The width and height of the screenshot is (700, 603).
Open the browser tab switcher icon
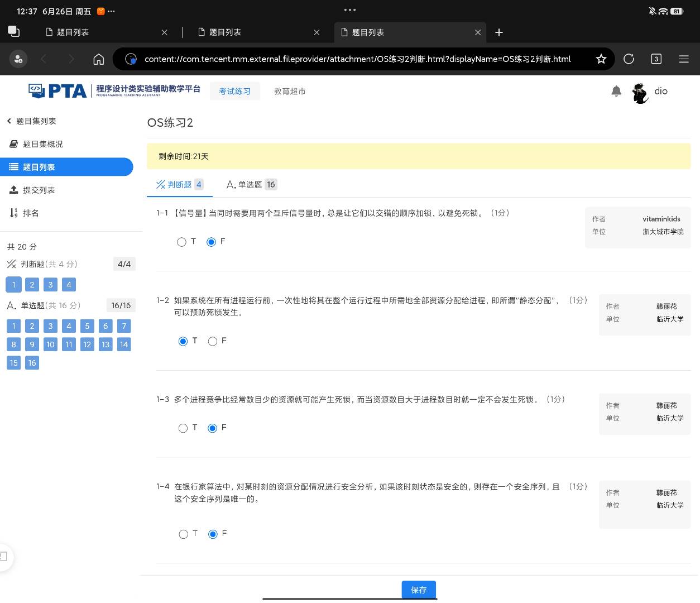pos(14,32)
